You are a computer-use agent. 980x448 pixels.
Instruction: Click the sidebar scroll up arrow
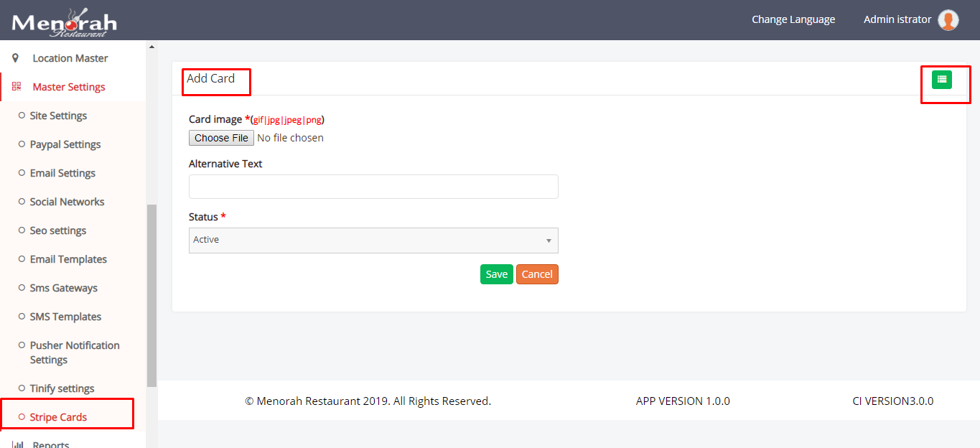[151, 47]
